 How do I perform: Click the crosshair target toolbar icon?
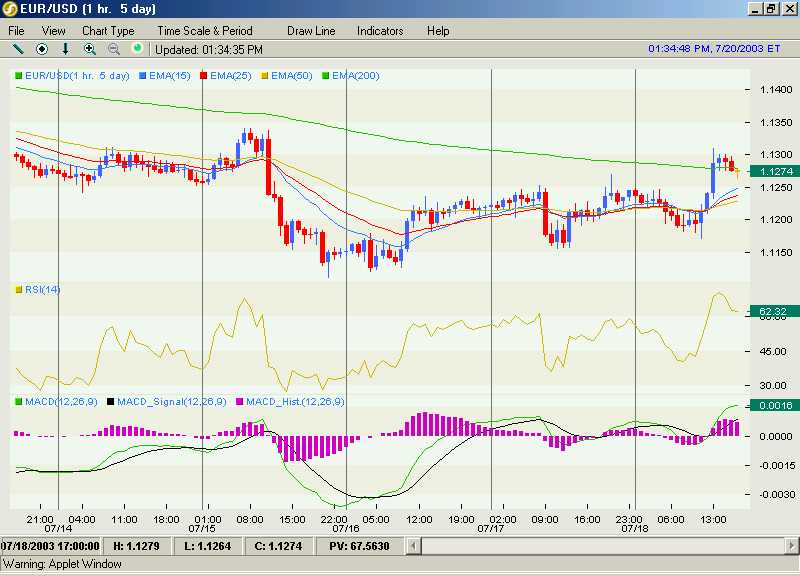pos(42,48)
